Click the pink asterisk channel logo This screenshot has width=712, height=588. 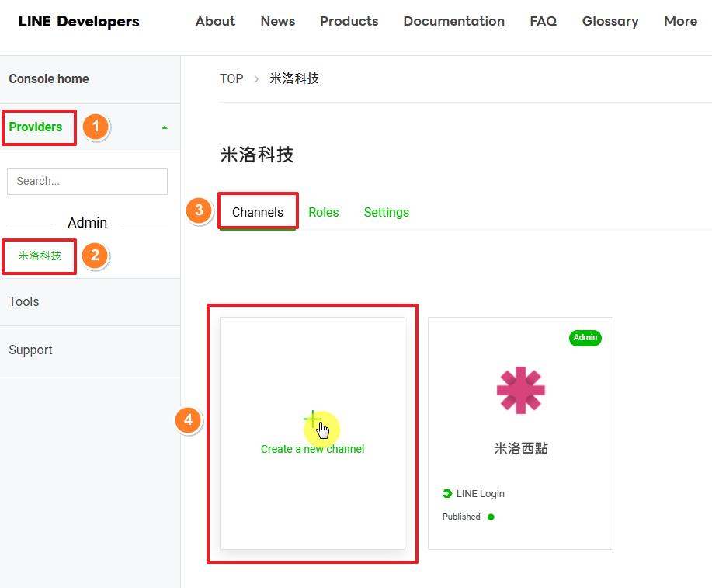[520, 390]
